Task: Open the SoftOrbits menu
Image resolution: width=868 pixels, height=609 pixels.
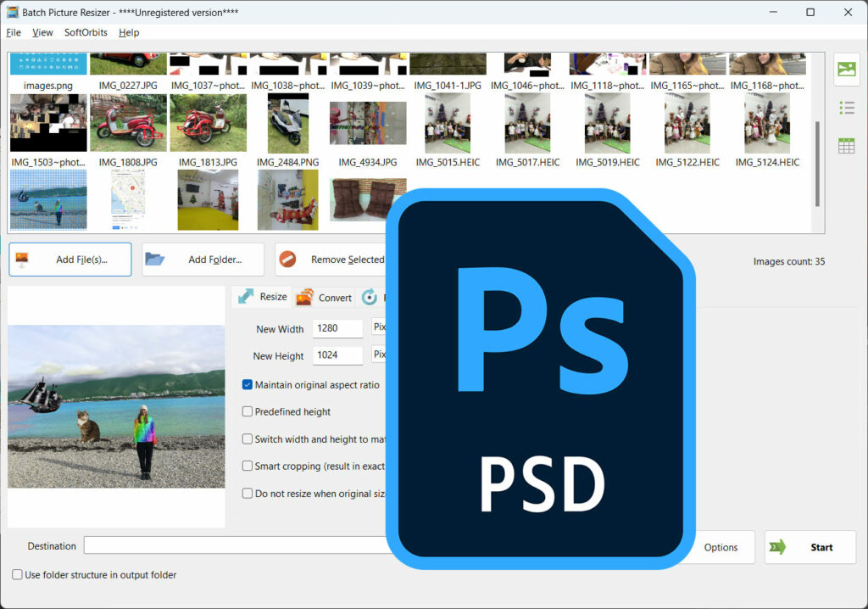Action: pyautogui.click(x=86, y=32)
